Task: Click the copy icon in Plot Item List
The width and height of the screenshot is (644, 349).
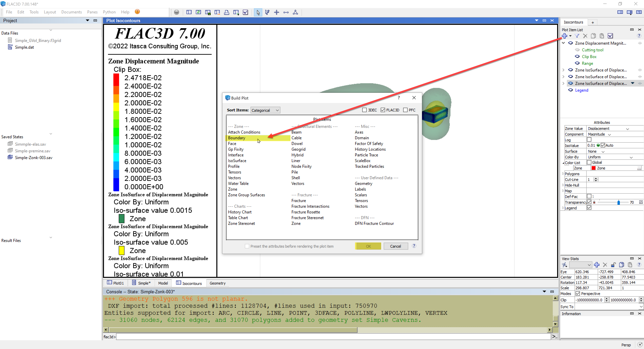Action: pos(594,36)
